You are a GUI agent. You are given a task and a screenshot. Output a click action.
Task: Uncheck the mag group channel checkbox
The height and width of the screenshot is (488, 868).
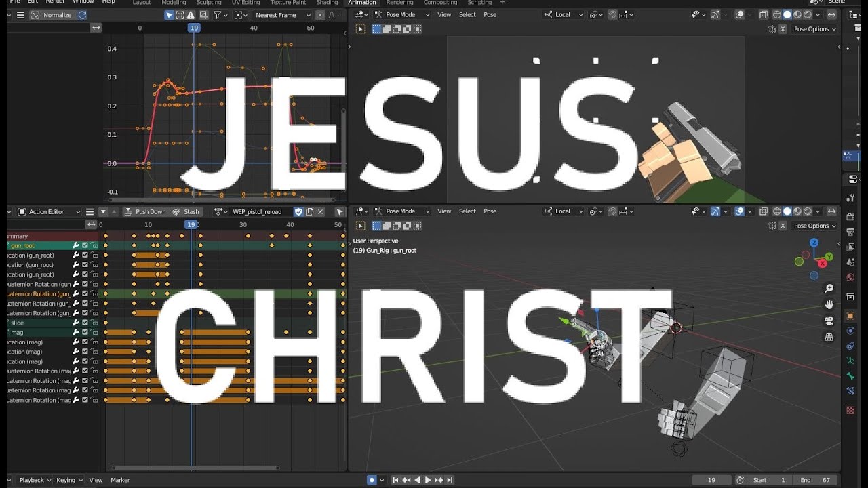pyautogui.click(x=85, y=333)
